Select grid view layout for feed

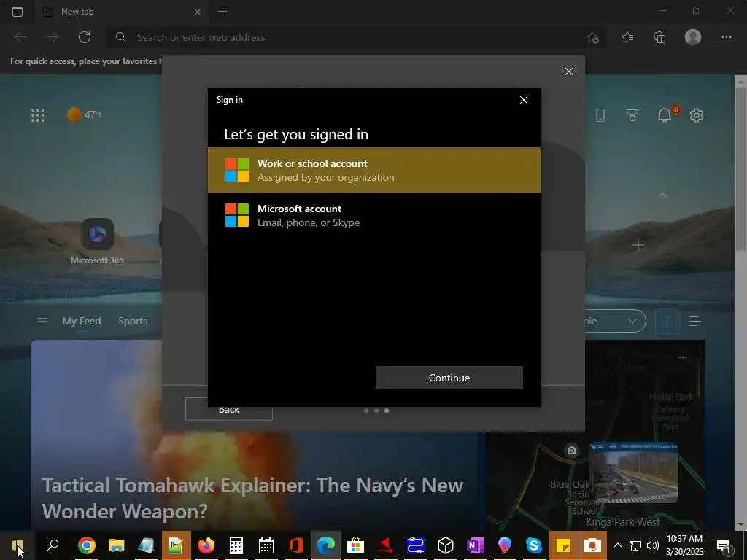tap(667, 322)
